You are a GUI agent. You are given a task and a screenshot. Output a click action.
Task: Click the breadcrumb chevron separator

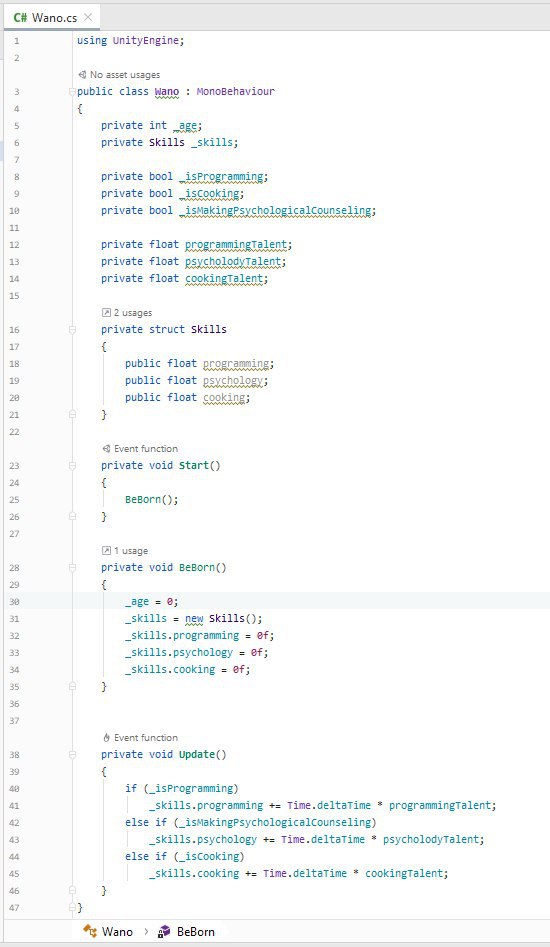(145, 932)
